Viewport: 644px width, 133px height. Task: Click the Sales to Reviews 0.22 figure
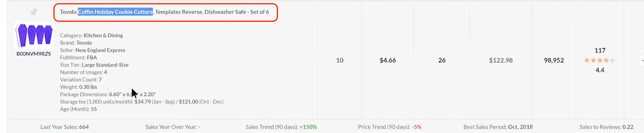pos(628,127)
